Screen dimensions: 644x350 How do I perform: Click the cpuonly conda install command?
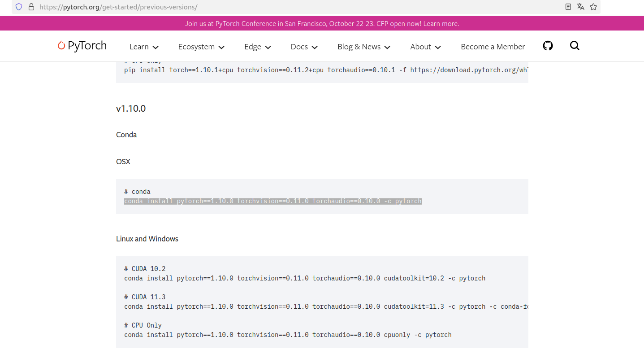pyautogui.click(x=288, y=335)
